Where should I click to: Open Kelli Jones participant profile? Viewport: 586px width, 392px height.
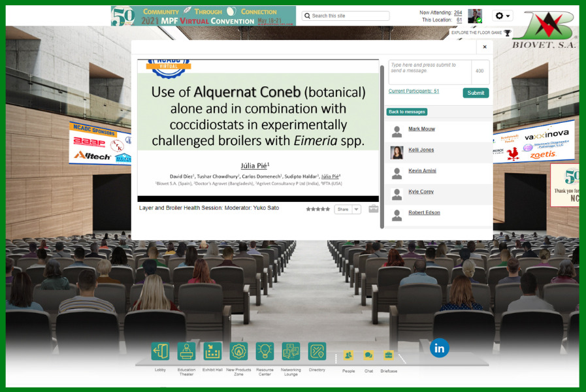(x=421, y=150)
